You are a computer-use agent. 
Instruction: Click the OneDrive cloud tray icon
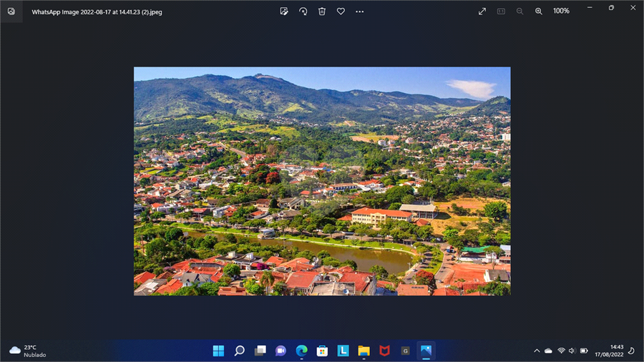point(548,351)
